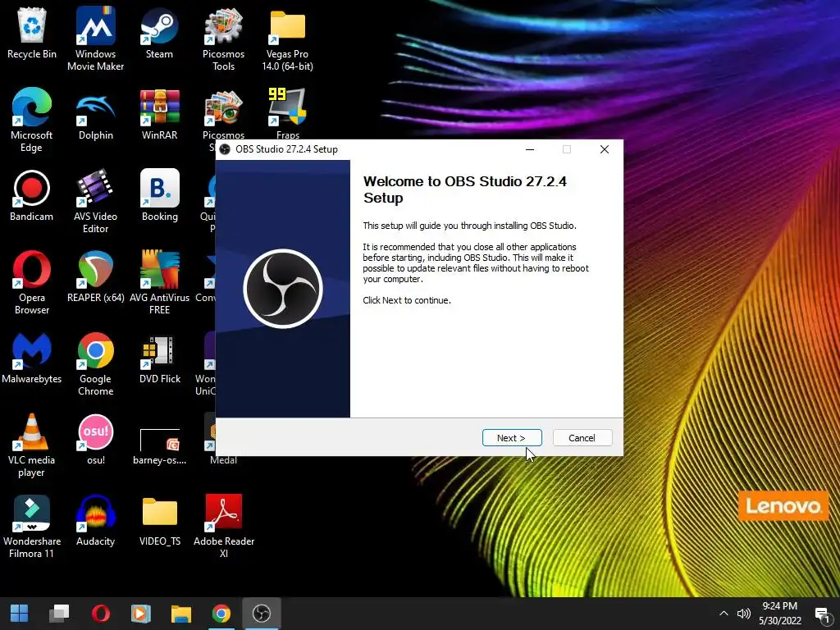The height and width of the screenshot is (630, 840).
Task: Select the VIDEO_TS folder icon
Action: click(159, 522)
